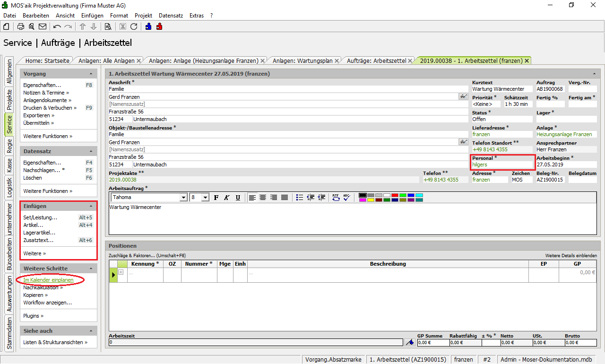Insert a bullet list in Arbeitsauftrag editor

(x=299, y=198)
